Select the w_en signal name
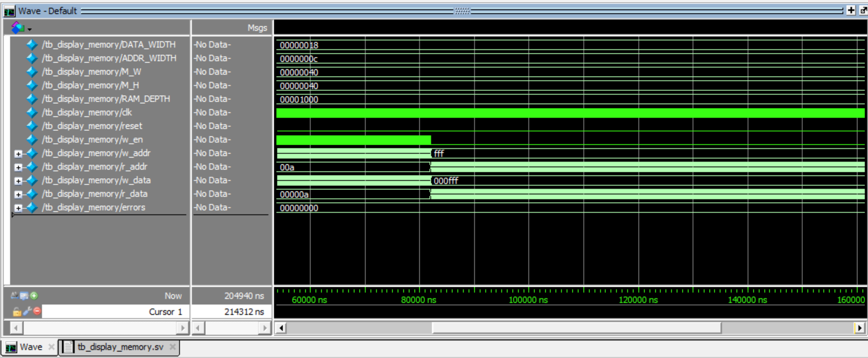This screenshot has height=358, width=868. tap(92, 139)
